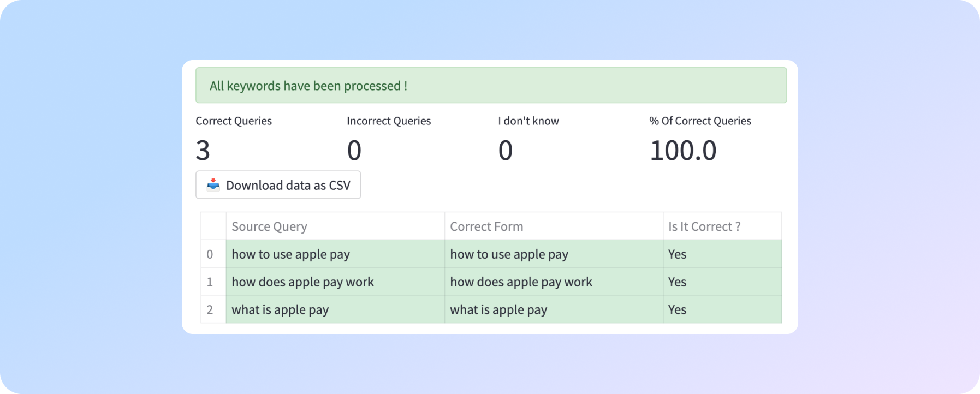Click the Yes cell in row 2
Image resolution: width=980 pixels, height=394 pixels.
[677, 310]
